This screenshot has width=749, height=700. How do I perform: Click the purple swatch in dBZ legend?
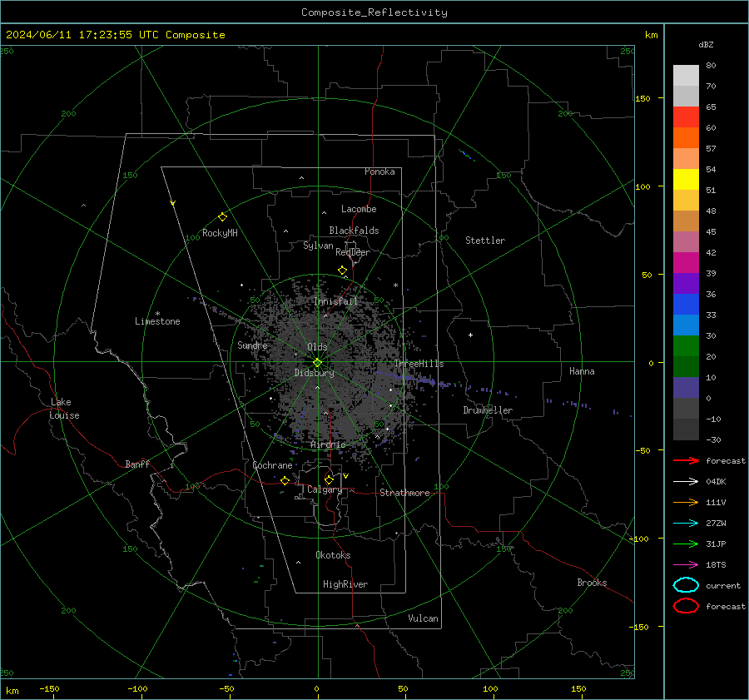(686, 284)
